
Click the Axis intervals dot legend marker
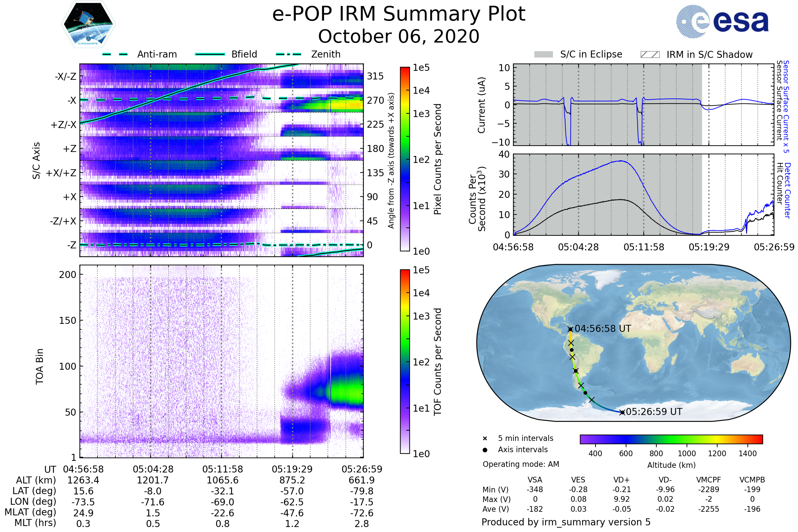[485, 450]
